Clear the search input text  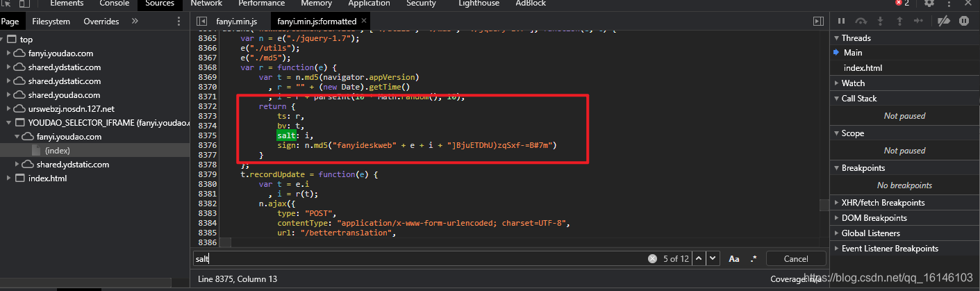pos(652,258)
